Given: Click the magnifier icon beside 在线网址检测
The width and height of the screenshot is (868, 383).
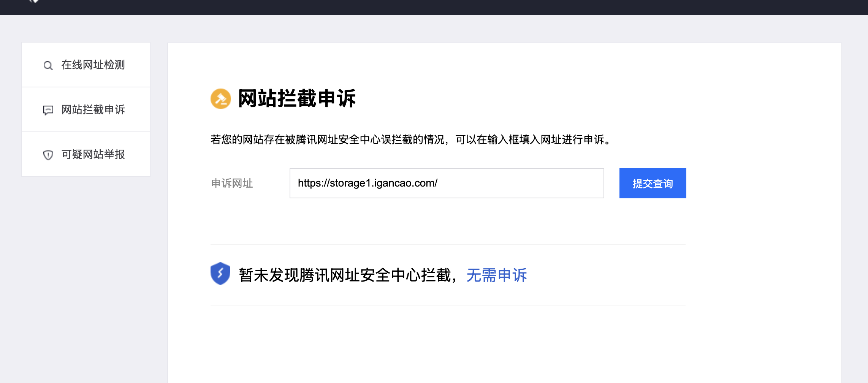Looking at the screenshot, I should 48,65.
